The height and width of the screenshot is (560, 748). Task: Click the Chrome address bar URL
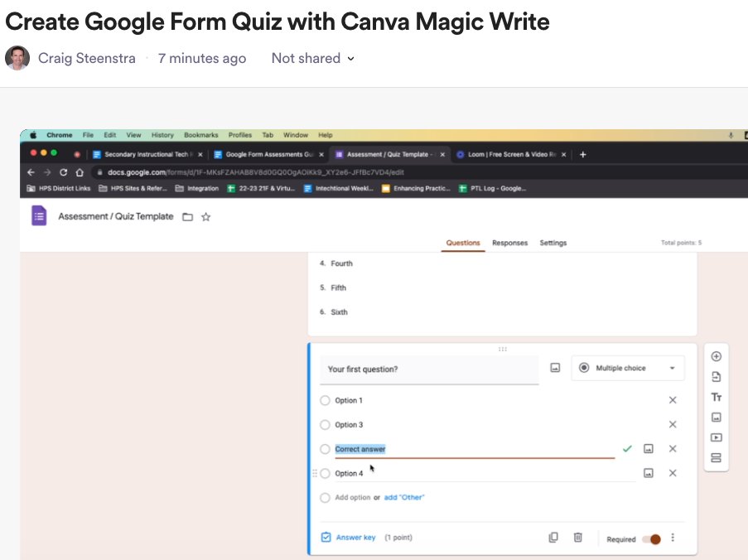pyautogui.click(x=256, y=172)
